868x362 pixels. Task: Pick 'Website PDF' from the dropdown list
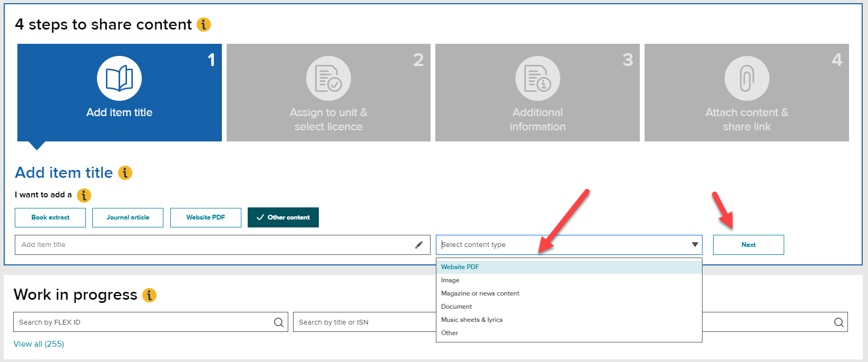569,267
